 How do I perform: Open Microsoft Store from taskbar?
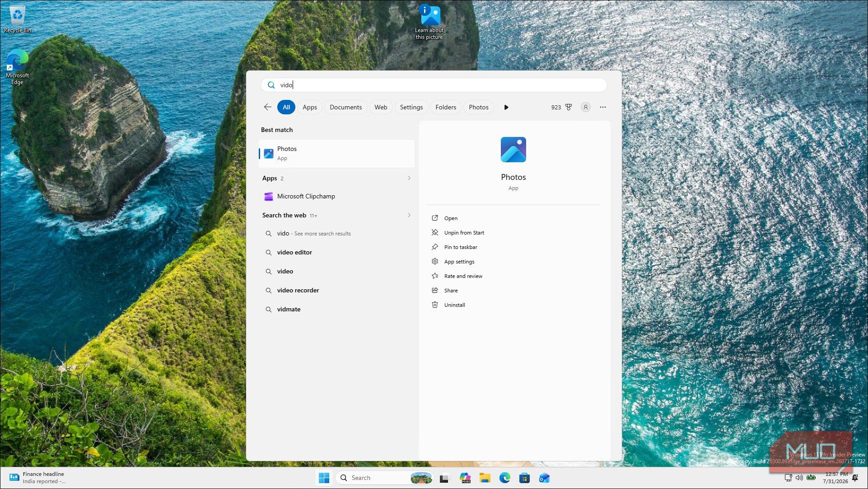tap(524, 478)
